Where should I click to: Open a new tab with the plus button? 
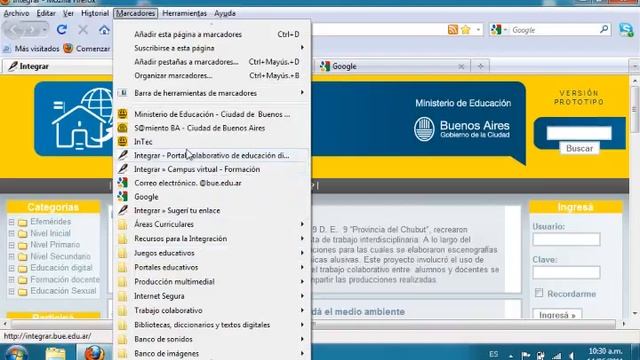click(x=480, y=66)
